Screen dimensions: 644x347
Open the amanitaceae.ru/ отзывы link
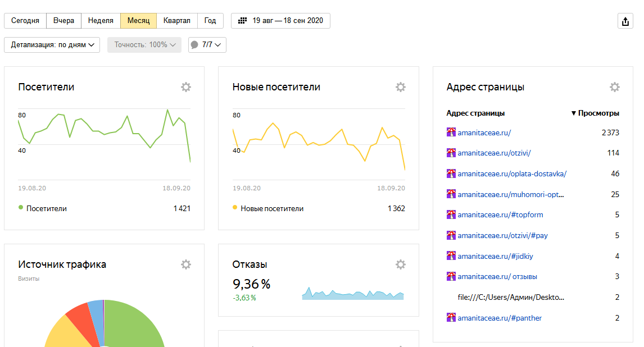point(497,276)
